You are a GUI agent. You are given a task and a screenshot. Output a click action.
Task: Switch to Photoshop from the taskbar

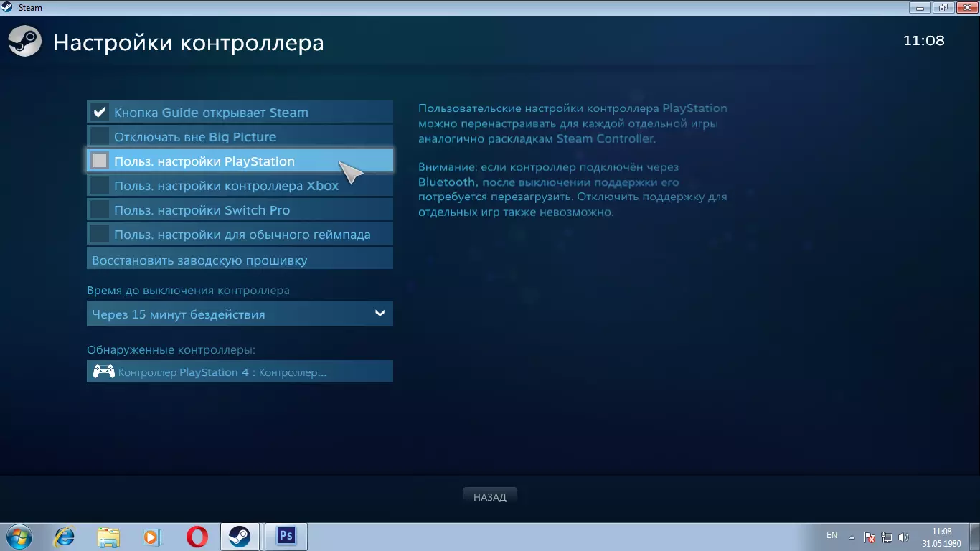286,537
